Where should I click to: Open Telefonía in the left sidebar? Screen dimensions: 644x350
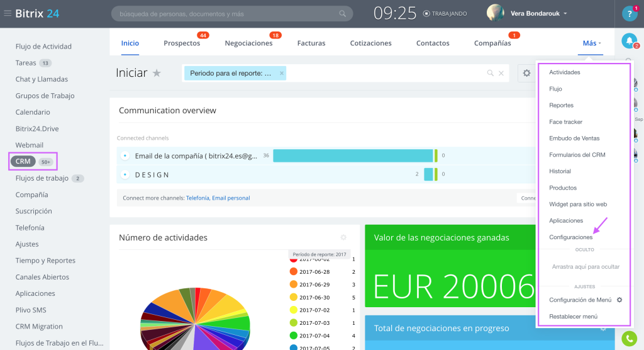point(30,227)
